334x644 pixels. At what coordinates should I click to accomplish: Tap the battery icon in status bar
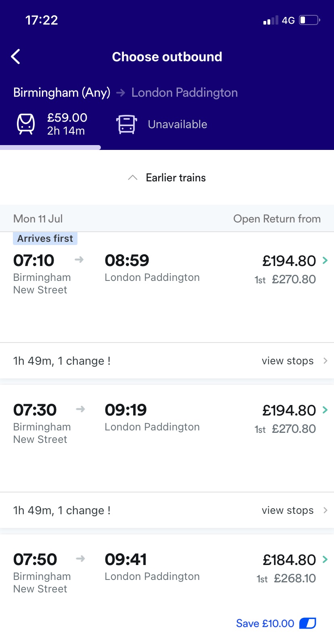(309, 20)
